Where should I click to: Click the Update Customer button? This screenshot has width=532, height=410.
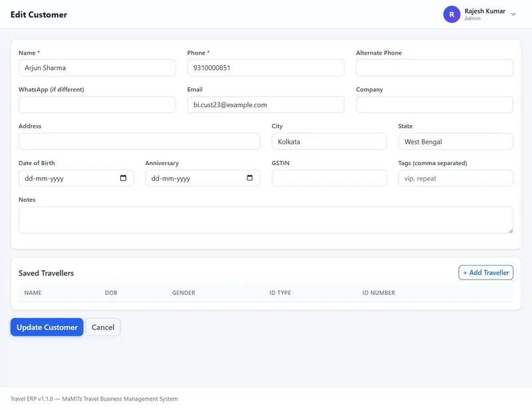click(47, 327)
